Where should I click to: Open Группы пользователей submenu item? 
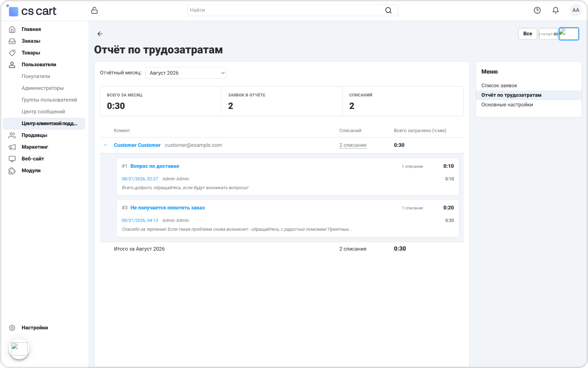point(49,100)
